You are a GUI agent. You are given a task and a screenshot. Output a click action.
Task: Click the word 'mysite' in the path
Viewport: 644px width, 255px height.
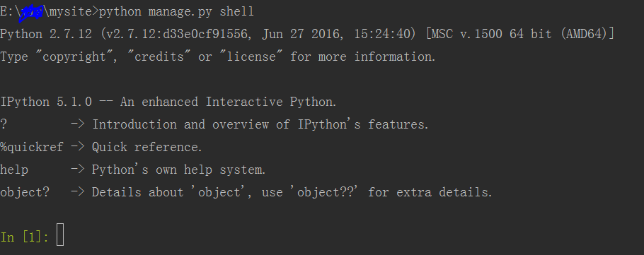70,11
